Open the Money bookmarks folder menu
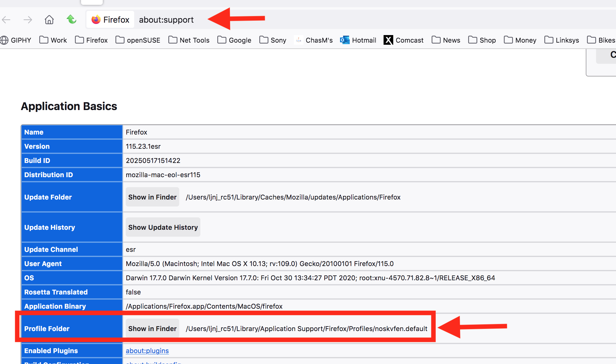The width and height of the screenshot is (616, 364). [x=520, y=40]
